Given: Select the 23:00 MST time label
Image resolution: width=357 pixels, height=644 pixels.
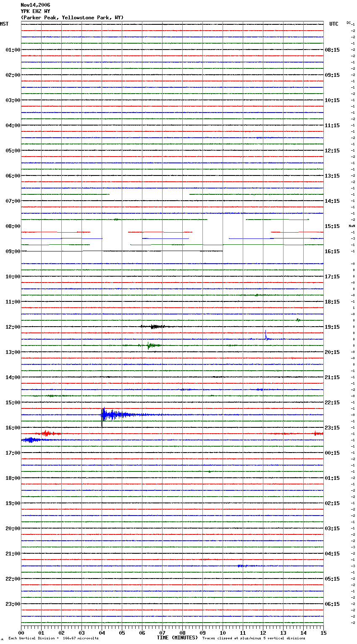Looking at the screenshot, I should [13, 604].
